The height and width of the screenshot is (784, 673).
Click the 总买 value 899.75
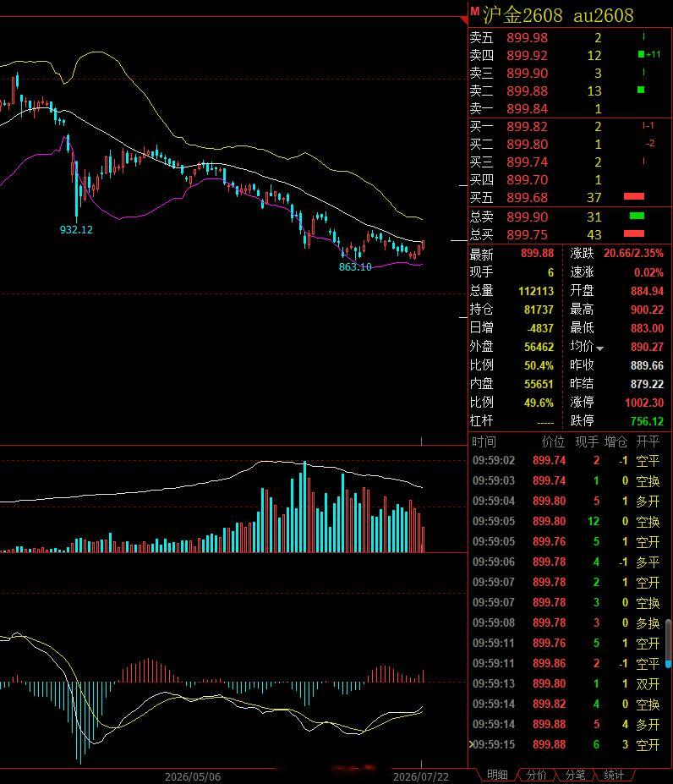527,234
